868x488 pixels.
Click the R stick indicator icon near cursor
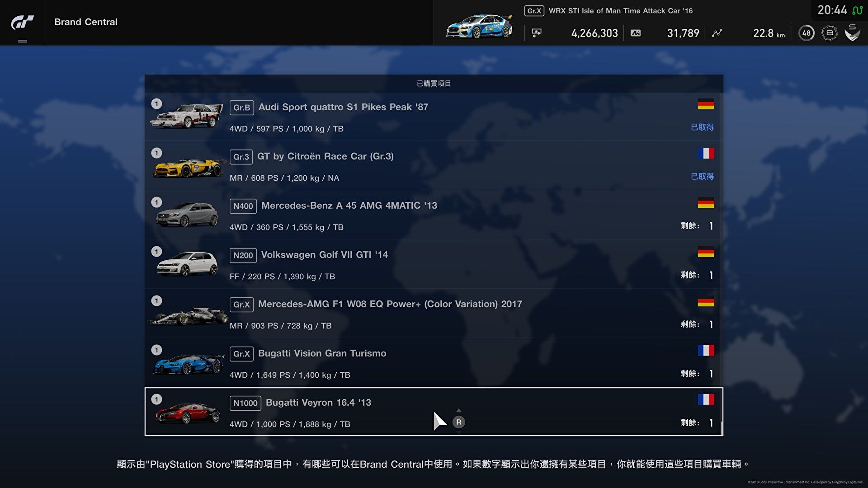pos(459,422)
